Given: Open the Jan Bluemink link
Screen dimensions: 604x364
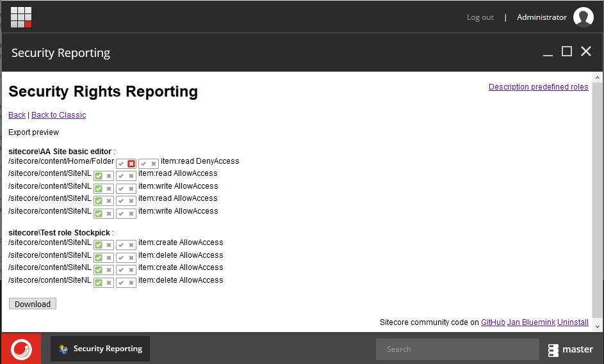Looking at the screenshot, I should coord(531,322).
